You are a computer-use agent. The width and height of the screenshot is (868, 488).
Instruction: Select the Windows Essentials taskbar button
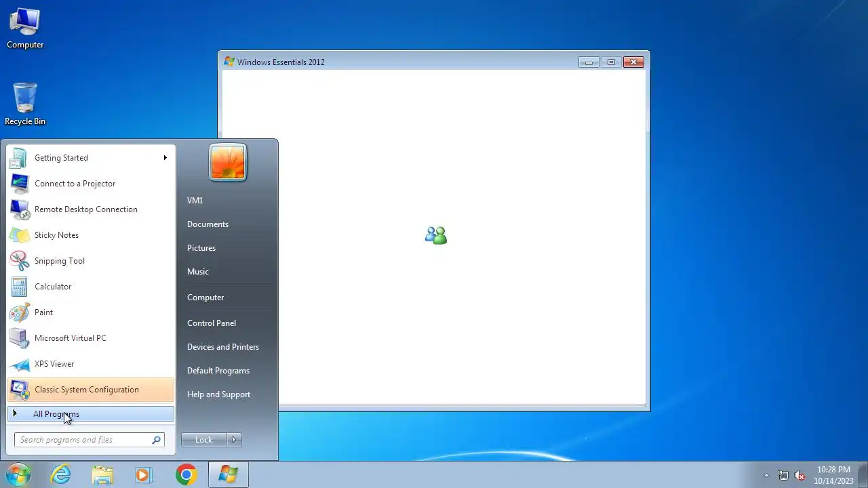228,475
